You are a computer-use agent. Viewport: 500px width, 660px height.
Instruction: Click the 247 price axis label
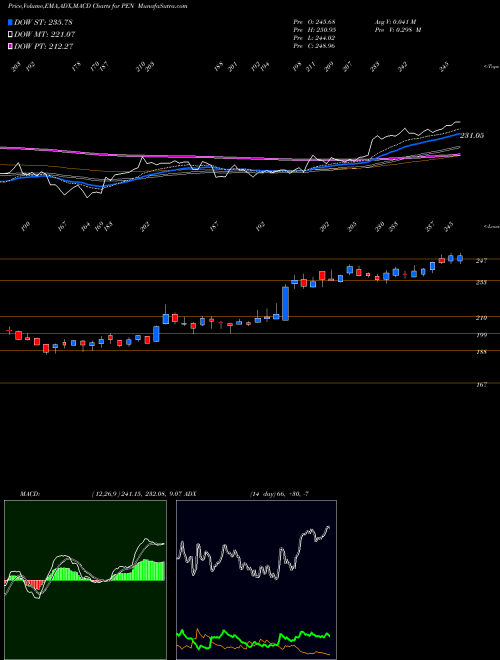click(481, 261)
